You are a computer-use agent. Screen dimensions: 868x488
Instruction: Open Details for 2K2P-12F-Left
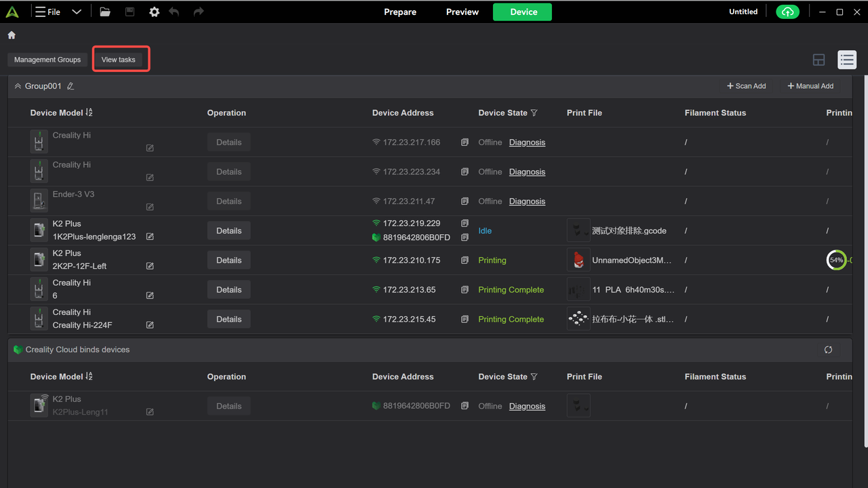[229, 260]
